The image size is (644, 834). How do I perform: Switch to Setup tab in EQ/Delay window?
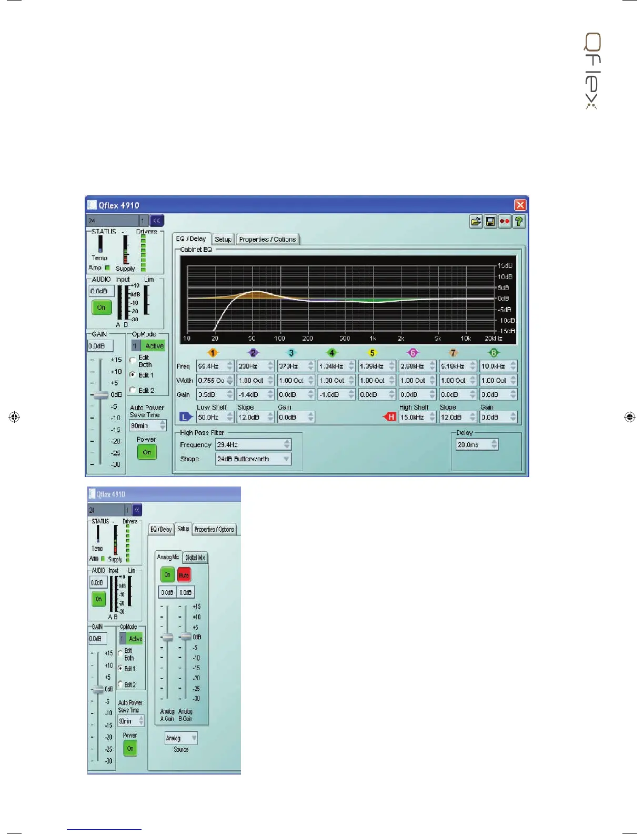point(223,240)
